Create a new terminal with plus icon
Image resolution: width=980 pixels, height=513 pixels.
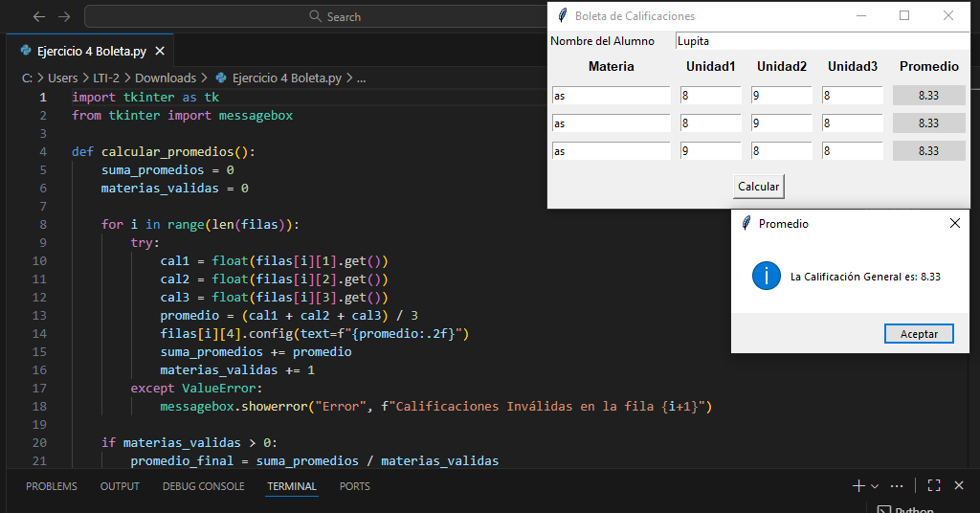pyautogui.click(x=857, y=486)
